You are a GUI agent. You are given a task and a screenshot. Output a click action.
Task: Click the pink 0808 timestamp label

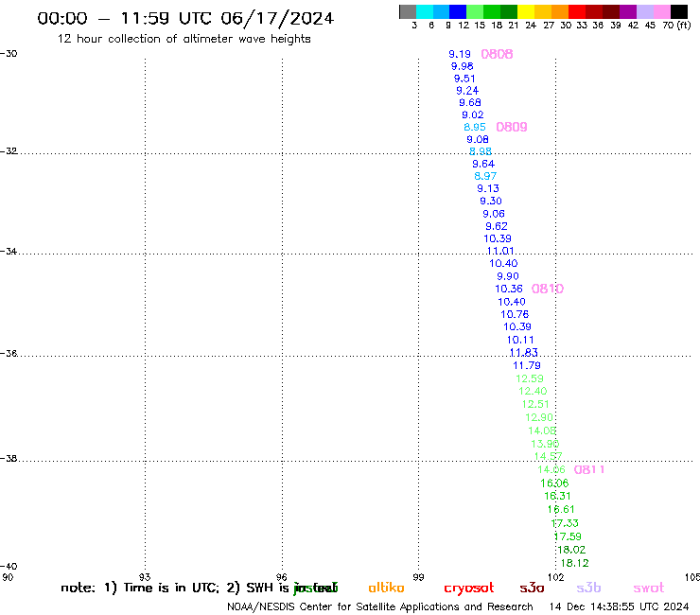pyautogui.click(x=497, y=54)
